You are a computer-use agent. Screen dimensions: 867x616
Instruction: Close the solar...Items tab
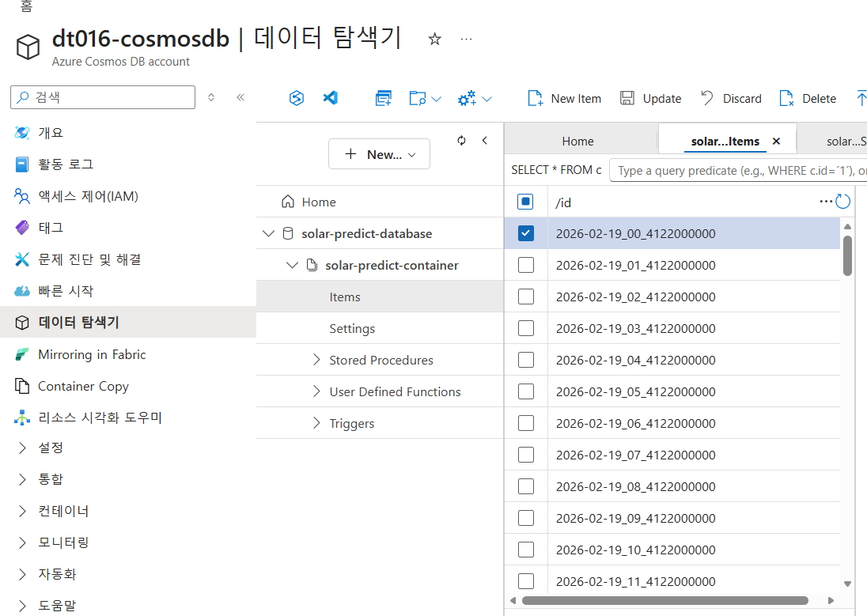coord(776,141)
